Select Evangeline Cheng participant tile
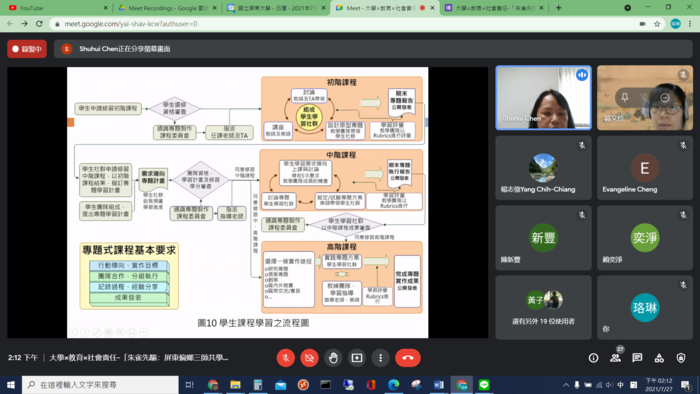This screenshot has height=394, width=700. (x=645, y=168)
